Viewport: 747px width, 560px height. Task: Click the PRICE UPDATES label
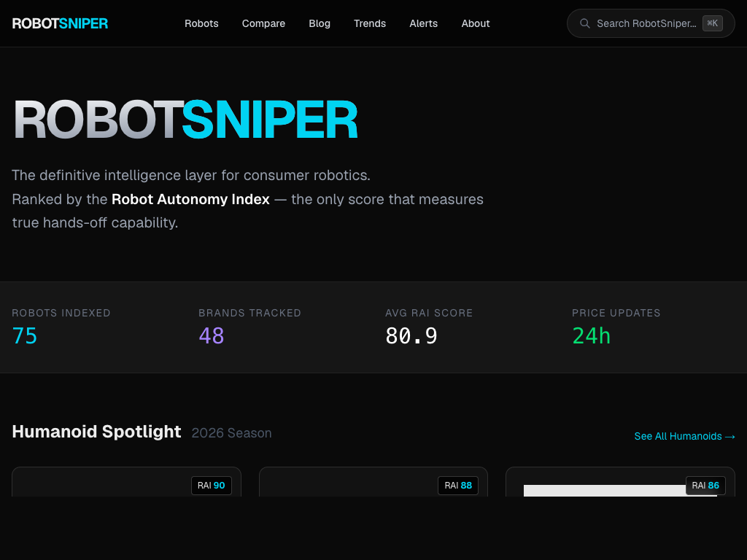616,313
